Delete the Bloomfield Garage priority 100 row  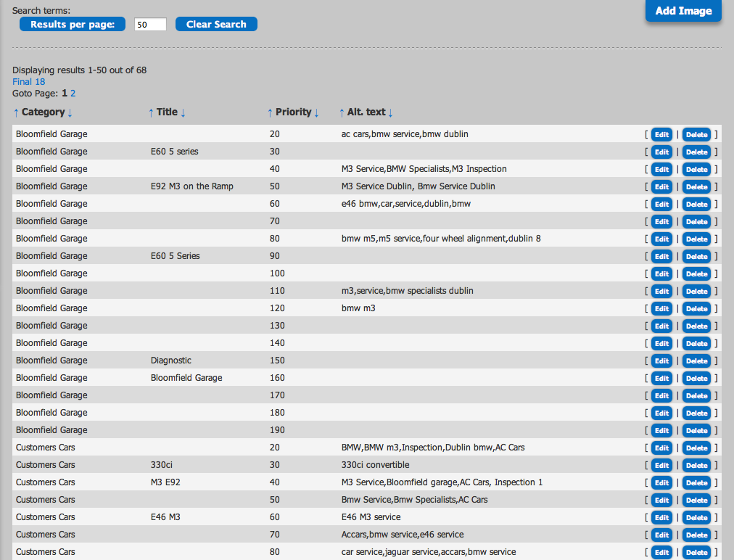696,273
